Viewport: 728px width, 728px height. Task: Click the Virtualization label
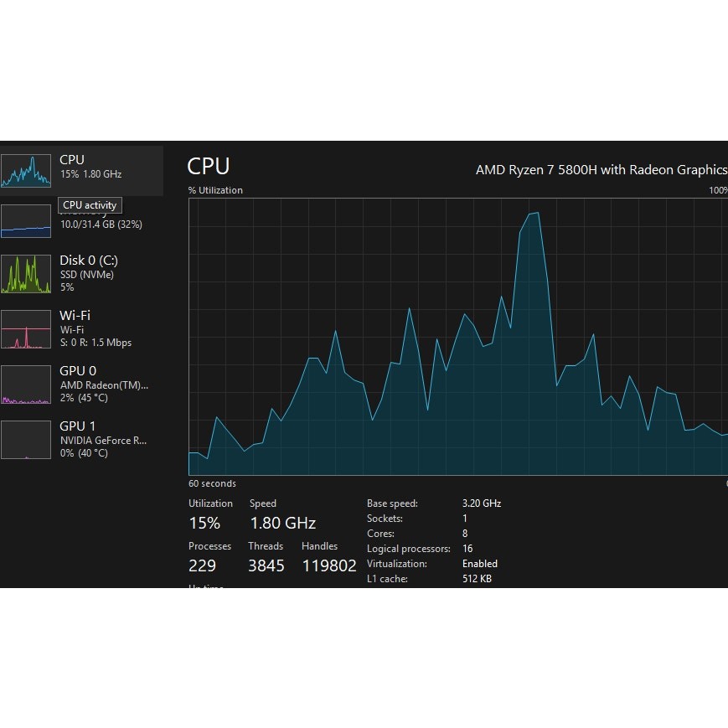pos(397,564)
